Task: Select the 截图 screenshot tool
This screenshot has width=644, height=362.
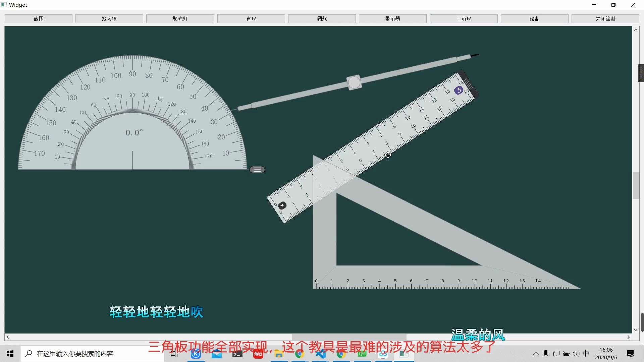Action: coord(38,18)
